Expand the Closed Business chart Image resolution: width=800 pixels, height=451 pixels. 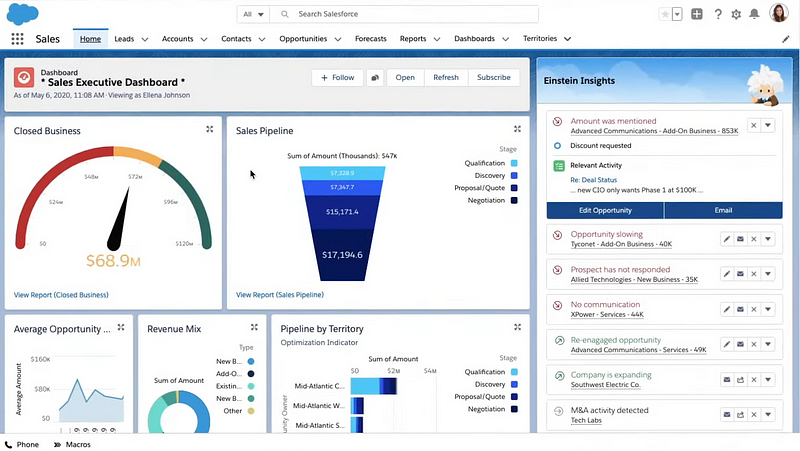(210, 130)
